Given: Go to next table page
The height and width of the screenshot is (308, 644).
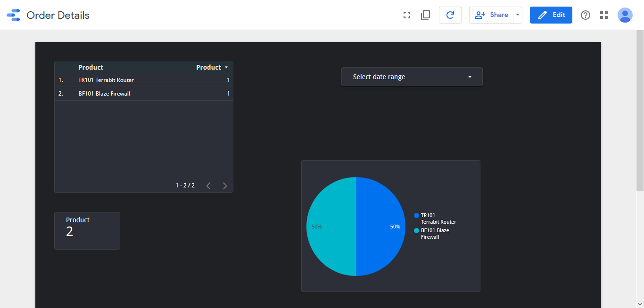Looking at the screenshot, I should [x=225, y=186].
